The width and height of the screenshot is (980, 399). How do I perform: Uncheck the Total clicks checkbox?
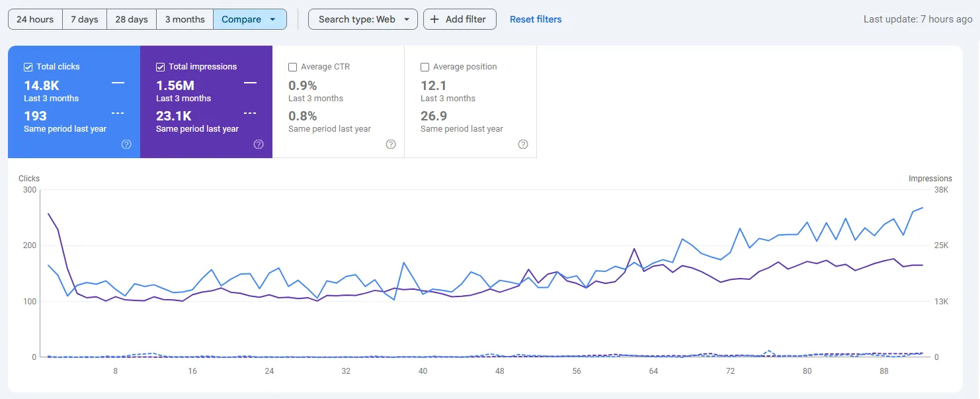click(28, 67)
